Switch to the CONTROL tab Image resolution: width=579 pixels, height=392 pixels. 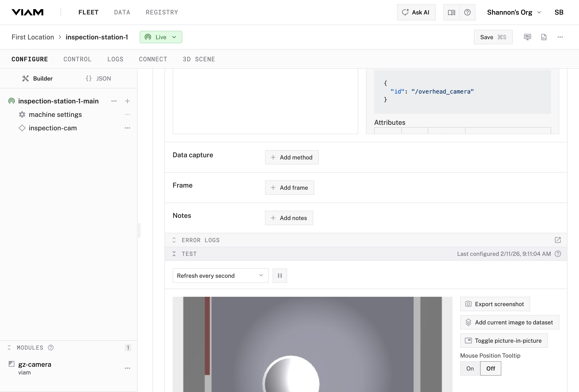[x=77, y=59]
